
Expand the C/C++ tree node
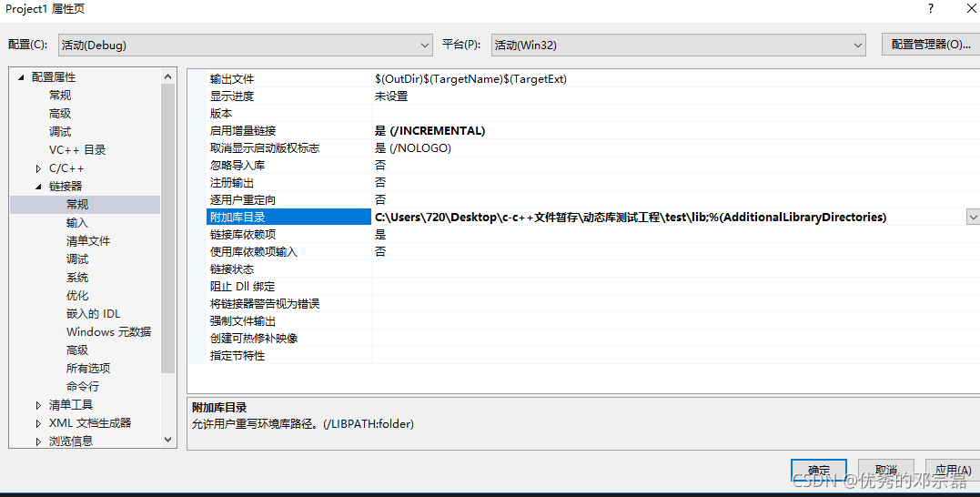pyautogui.click(x=39, y=168)
